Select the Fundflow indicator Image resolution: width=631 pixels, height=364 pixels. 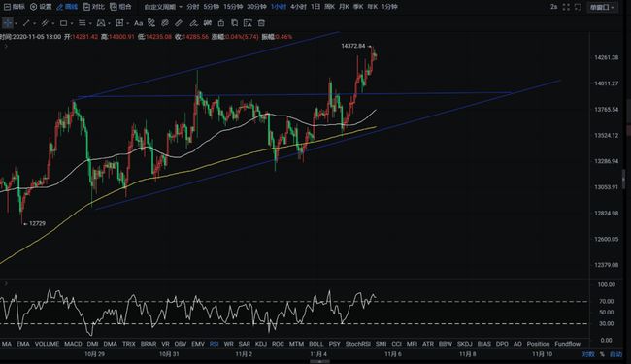click(x=568, y=344)
